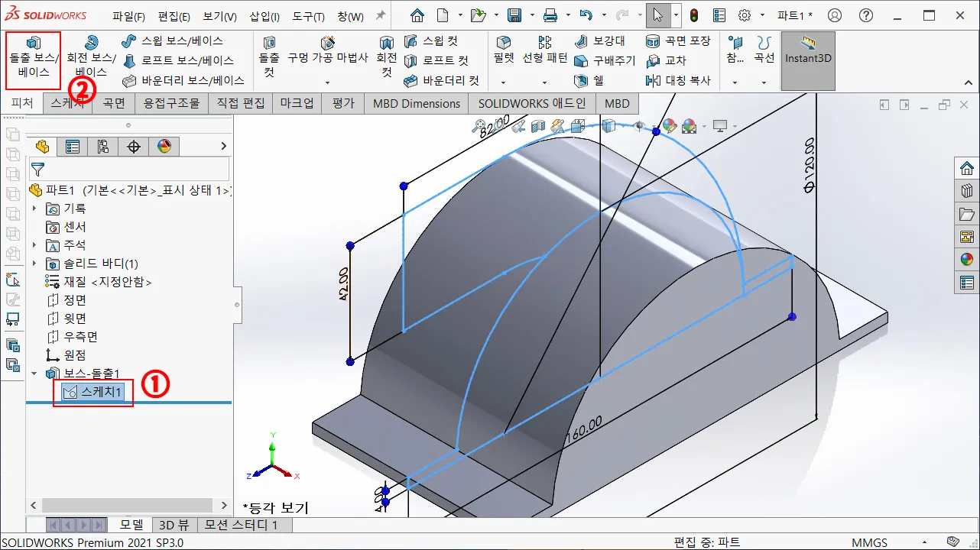
Task: Open dropdown arrow next to Save icon
Action: pos(531,15)
